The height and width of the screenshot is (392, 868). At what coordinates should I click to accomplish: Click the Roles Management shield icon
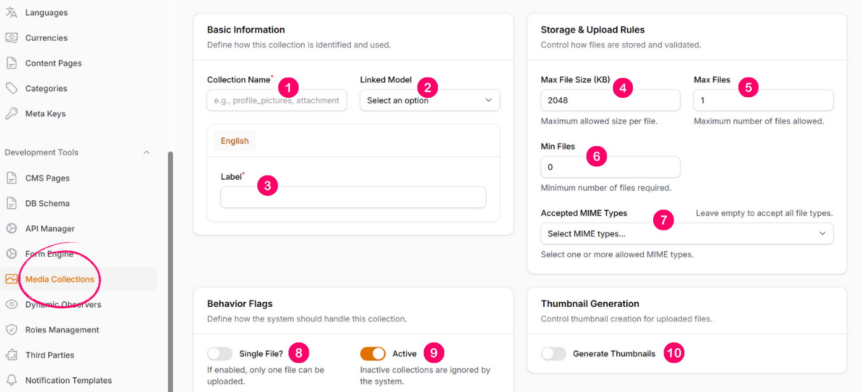(x=11, y=330)
